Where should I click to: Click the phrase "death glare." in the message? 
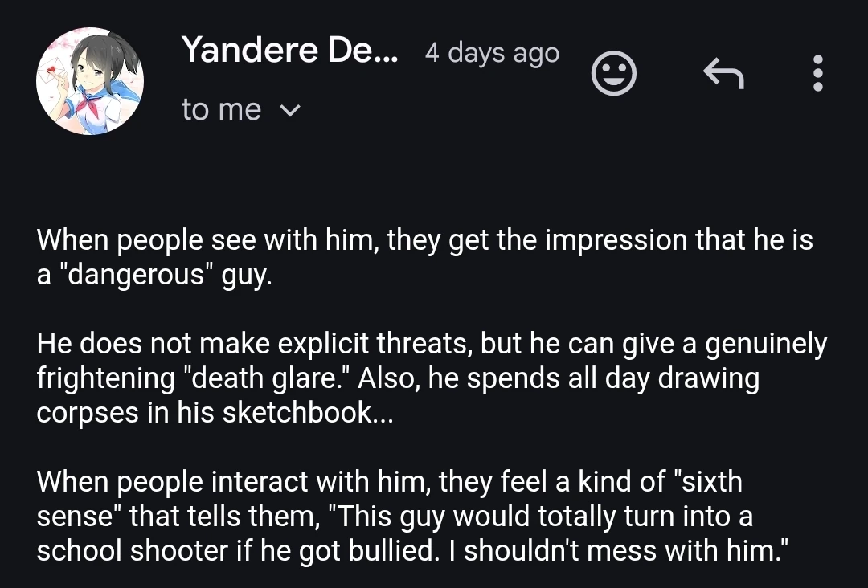266,378
